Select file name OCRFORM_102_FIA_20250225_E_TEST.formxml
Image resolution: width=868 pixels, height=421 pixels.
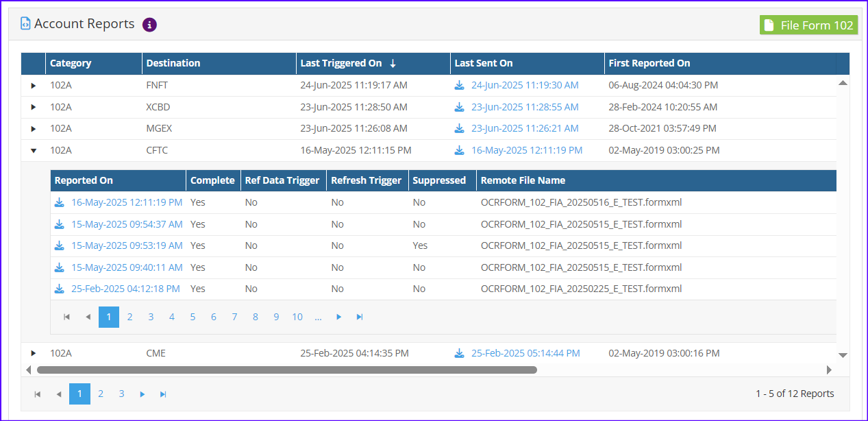coord(582,289)
